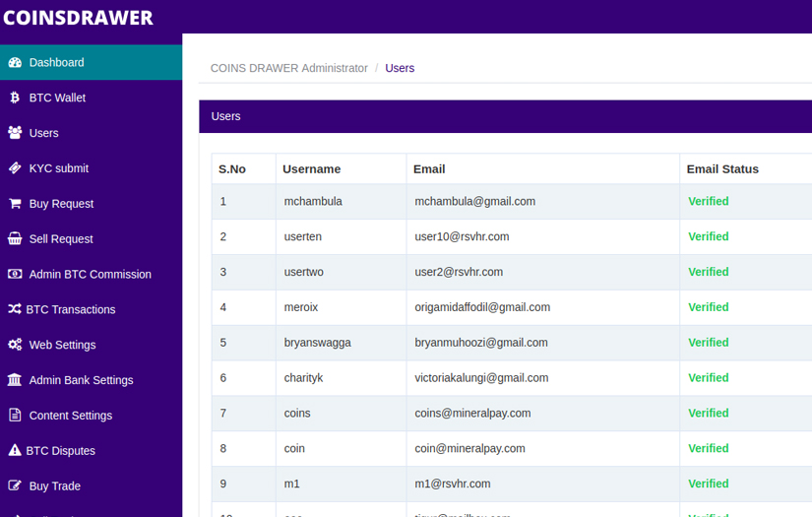The width and height of the screenshot is (812, 517).
Task: Click the bank icon for Admin Bank Settings
Action: (x=15, y=380)
